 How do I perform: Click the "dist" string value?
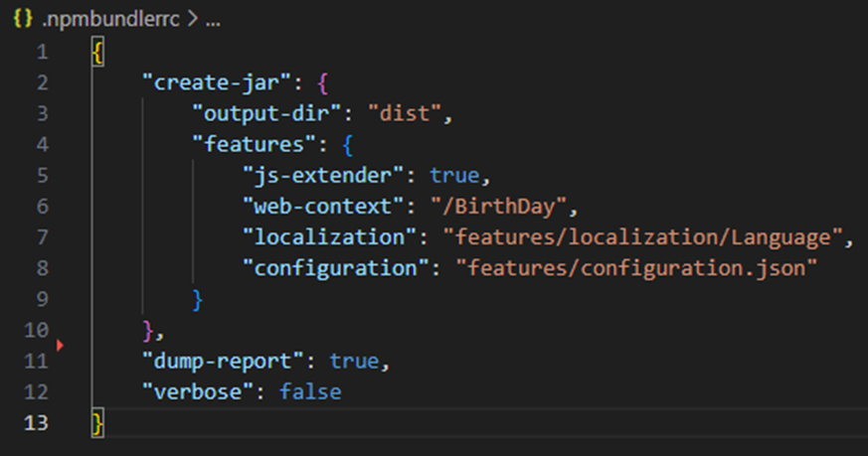(405, 113)
